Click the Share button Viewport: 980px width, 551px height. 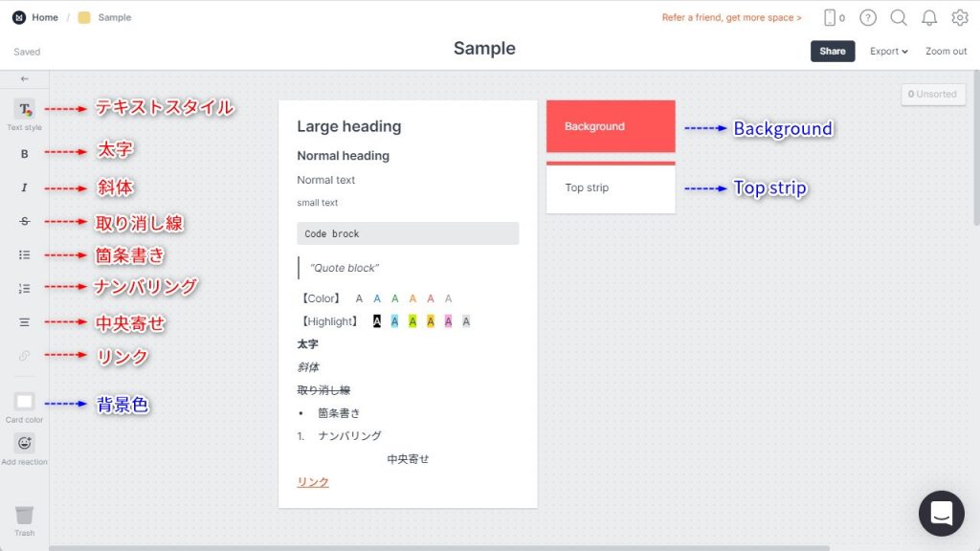pyautogui.click(x=833, y=52)
